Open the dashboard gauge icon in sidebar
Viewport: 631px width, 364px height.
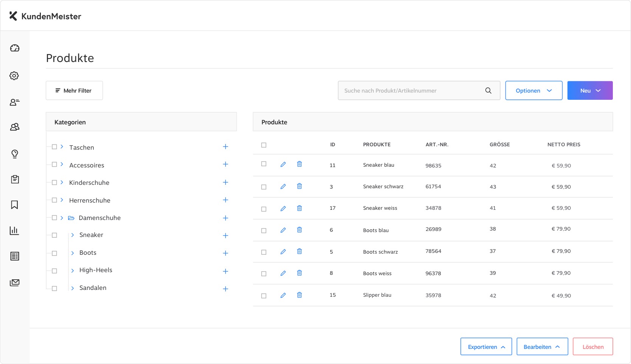[15, 48]
